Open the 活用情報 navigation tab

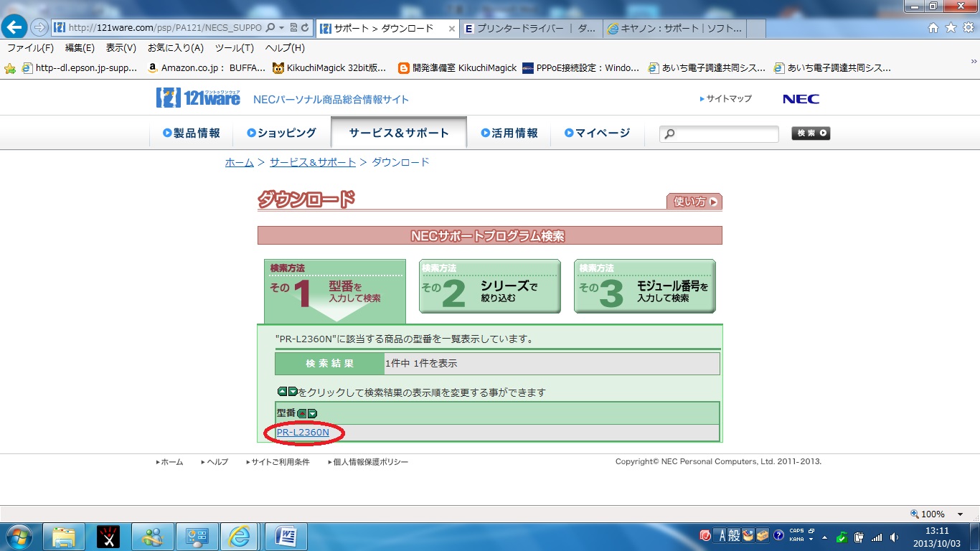click(x=509, y=133)
